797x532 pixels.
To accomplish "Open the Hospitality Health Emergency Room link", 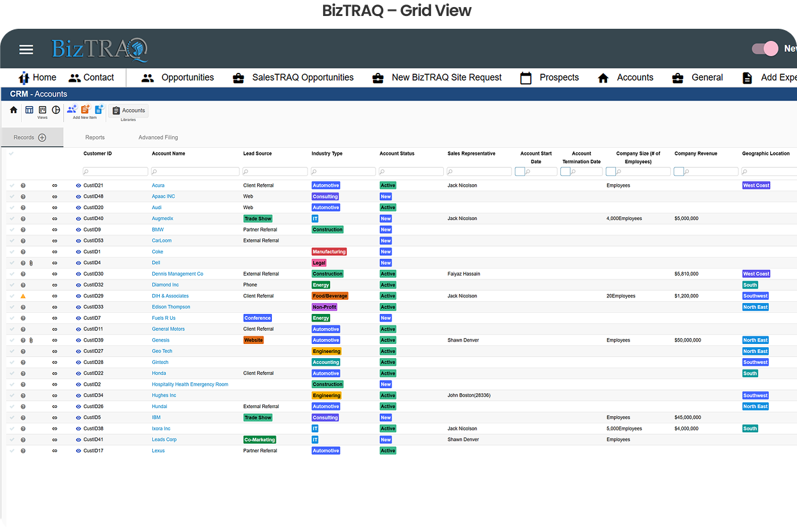I will (x=190, y=384).
